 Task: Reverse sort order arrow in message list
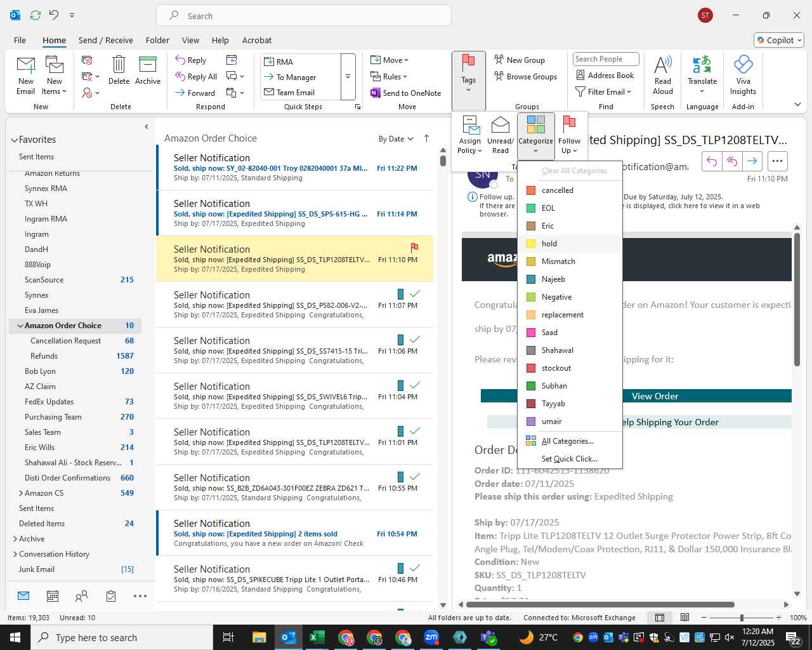(x=426, y=138)
